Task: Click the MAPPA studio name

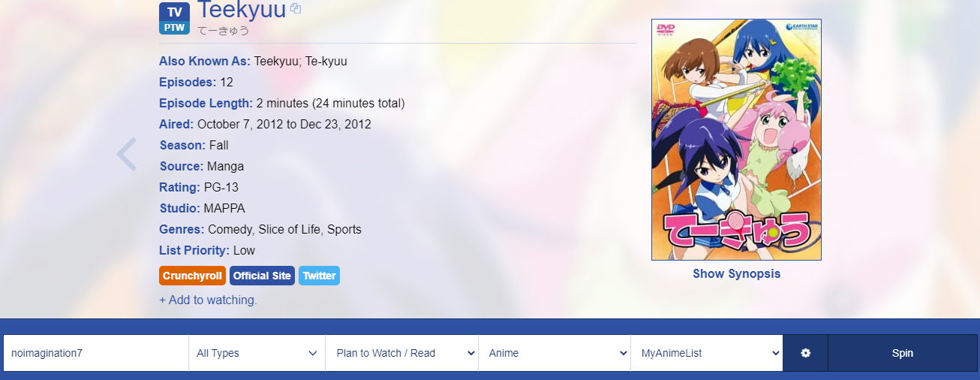Action: 224,208
